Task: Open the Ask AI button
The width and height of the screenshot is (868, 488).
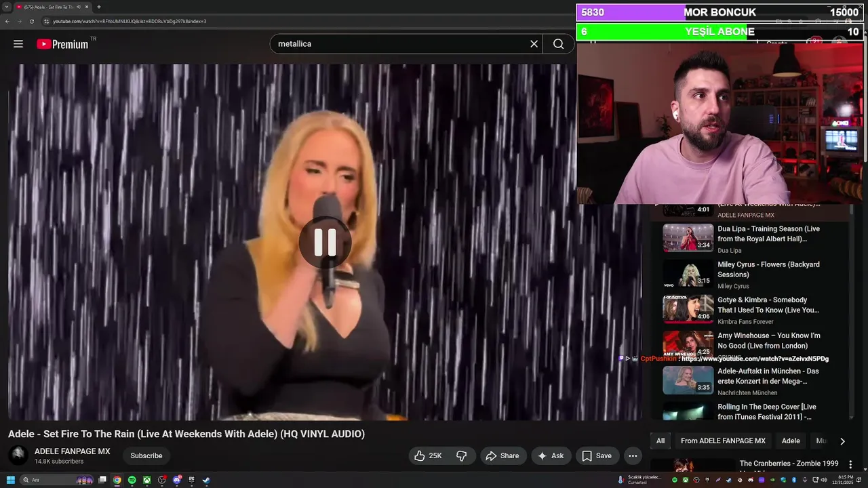Action: pyautogui.click(x=551, y=456)
